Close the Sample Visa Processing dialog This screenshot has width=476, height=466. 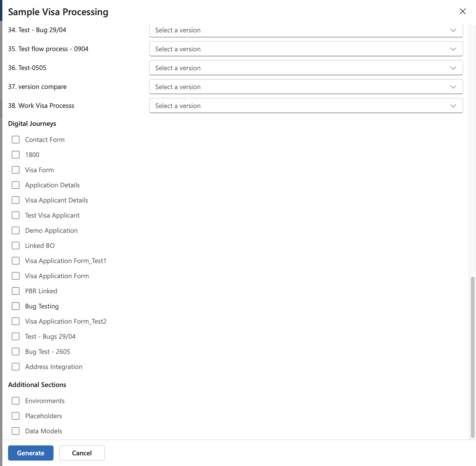click(462, 12)
